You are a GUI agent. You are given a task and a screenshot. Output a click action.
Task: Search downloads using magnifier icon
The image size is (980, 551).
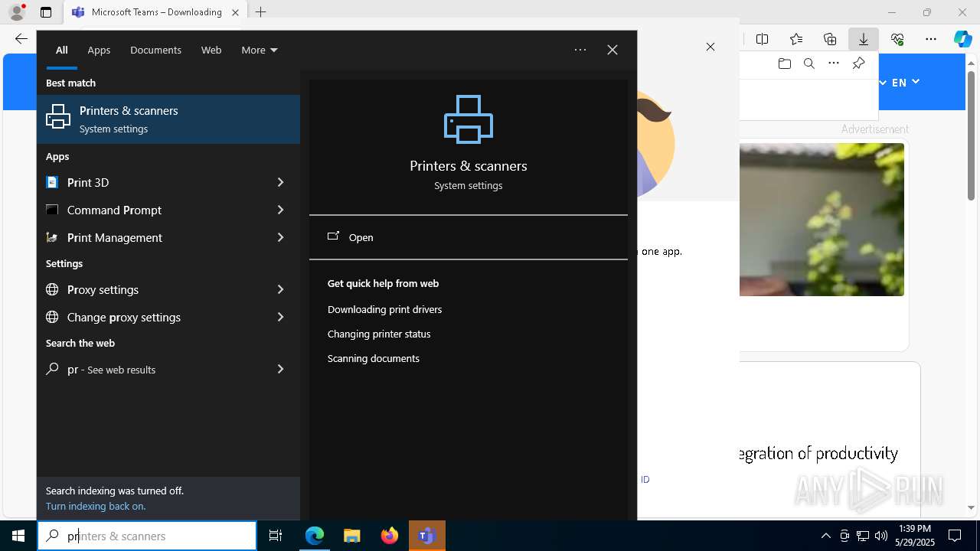tap(808, 64)
